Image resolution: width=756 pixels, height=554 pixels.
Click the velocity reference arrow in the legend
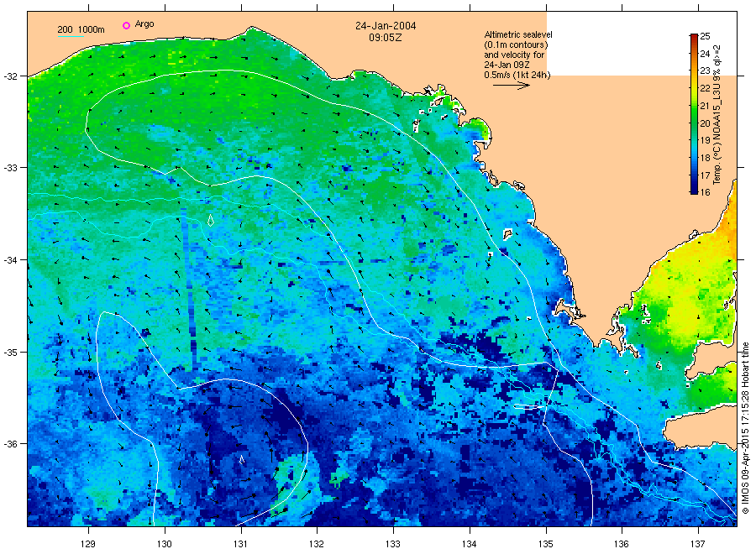click(512, 86)
